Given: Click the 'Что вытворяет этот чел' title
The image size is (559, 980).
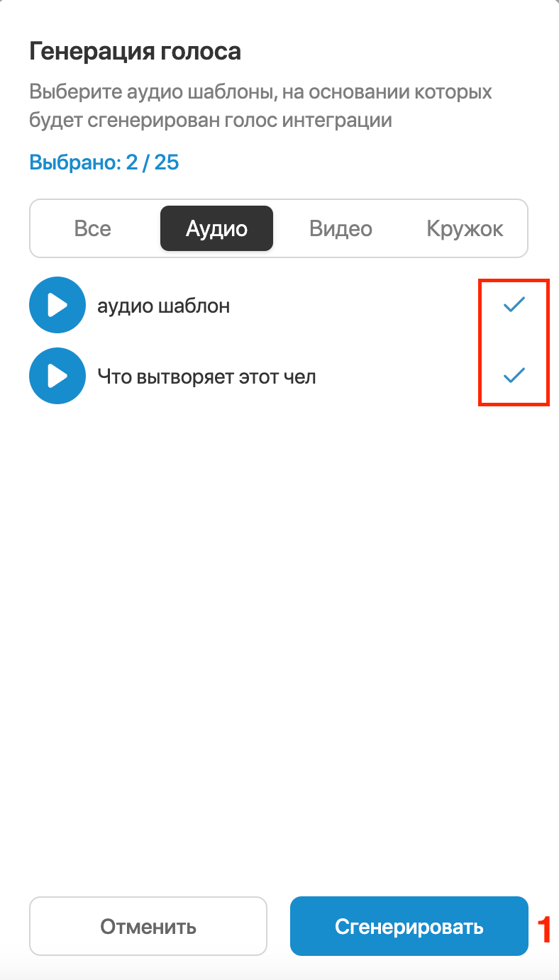Looking at the screenshot, I should (x=206, y=377).
